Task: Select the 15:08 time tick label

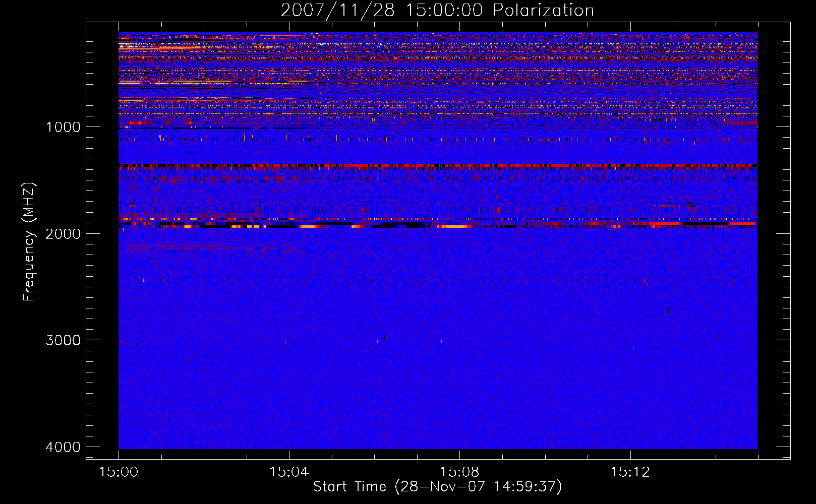Action: (459, 472)
